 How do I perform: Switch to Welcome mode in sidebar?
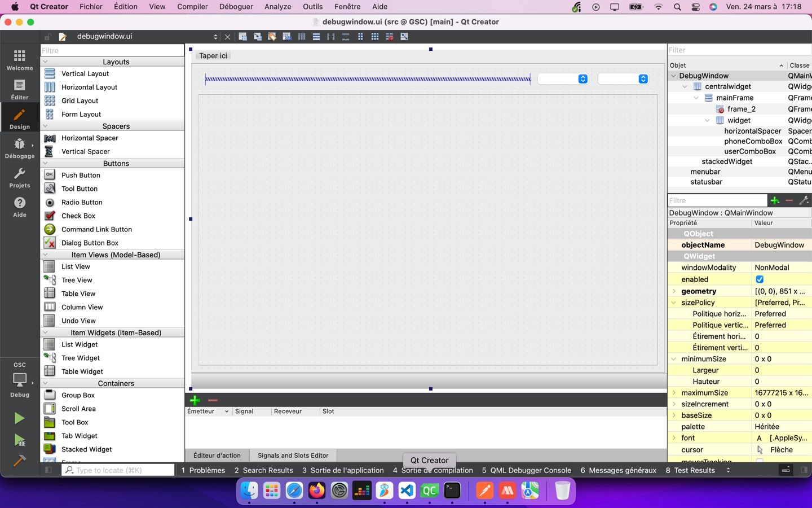click(x=20, y=60)
